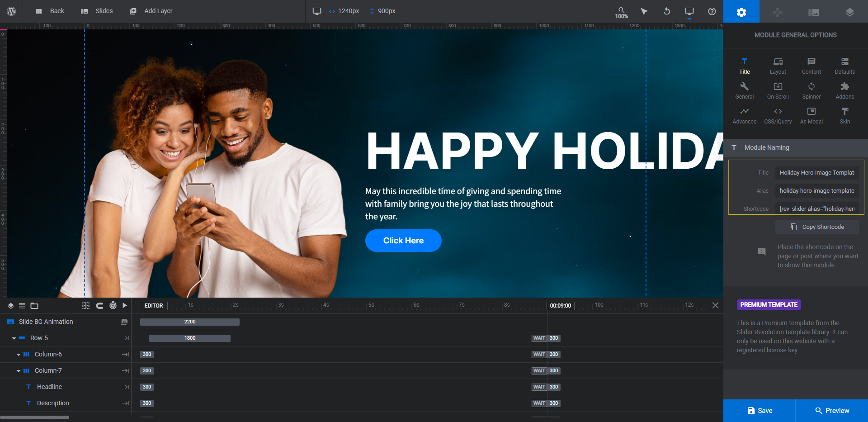Select the holiday description paragraph layer

coord(463,204)
